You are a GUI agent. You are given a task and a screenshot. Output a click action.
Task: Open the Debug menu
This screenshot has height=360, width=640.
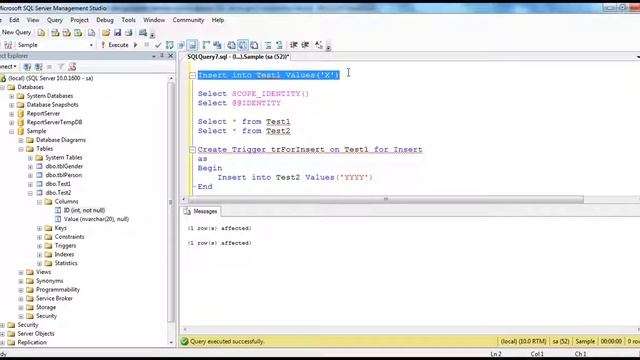[x=105, y=20]
